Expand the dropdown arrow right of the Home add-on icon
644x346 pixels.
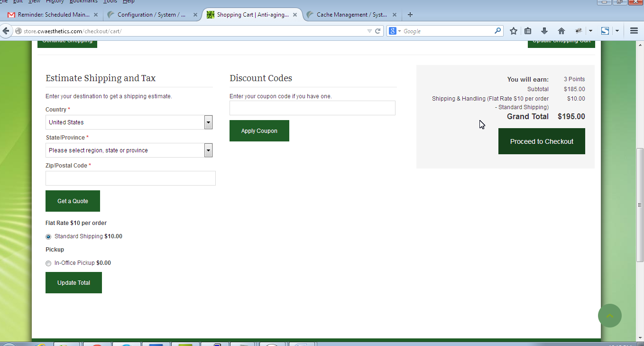tap(590, 31)
